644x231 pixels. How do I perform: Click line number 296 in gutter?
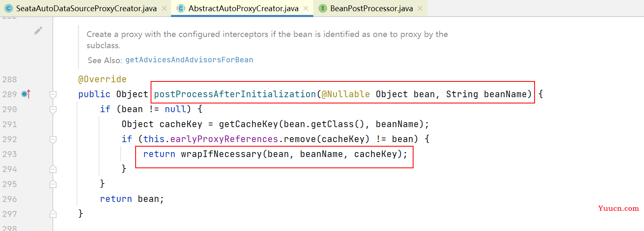10,199
